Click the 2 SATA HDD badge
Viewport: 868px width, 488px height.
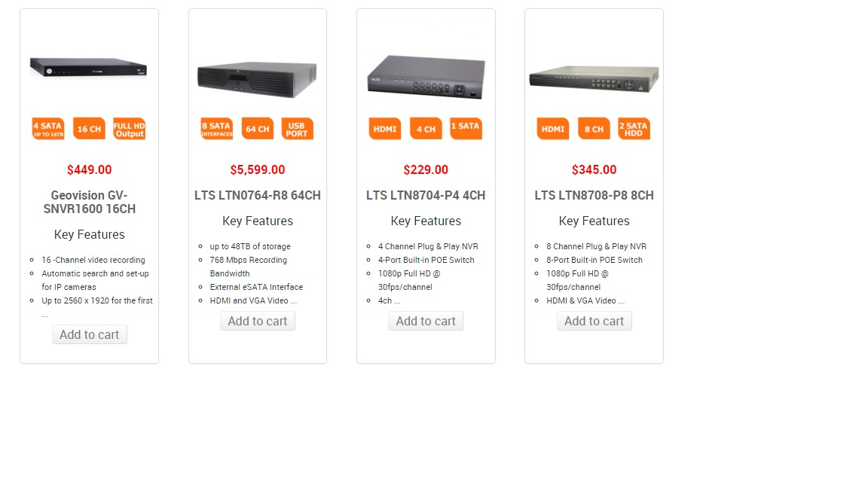(634, 129)
